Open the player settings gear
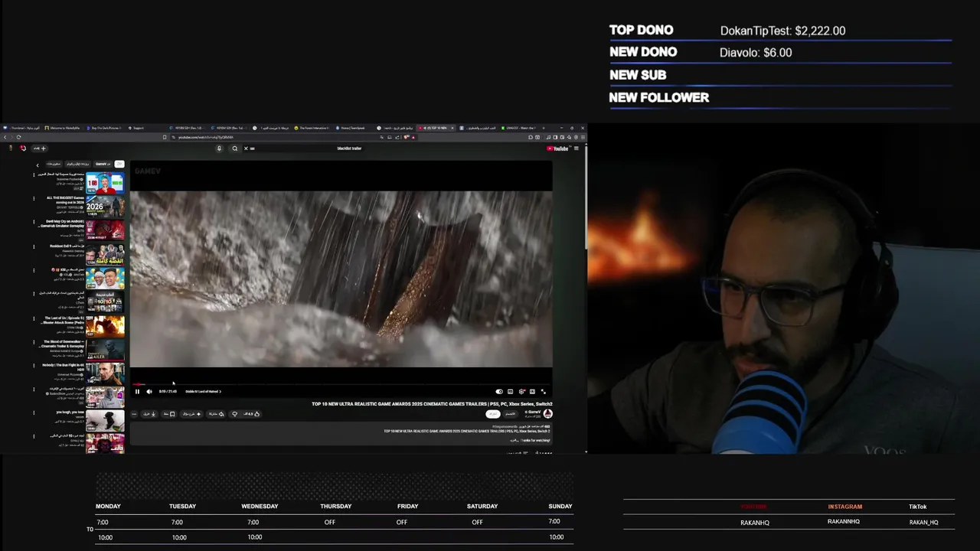The image size is (980, 551). (522, 392)
